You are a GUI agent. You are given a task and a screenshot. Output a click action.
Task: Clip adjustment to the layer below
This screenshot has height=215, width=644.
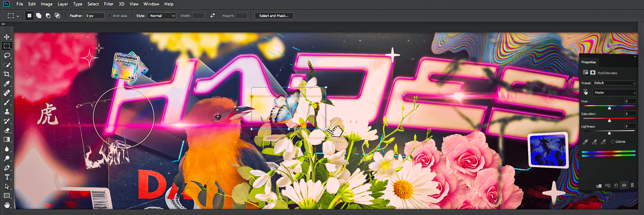(599, 186)
